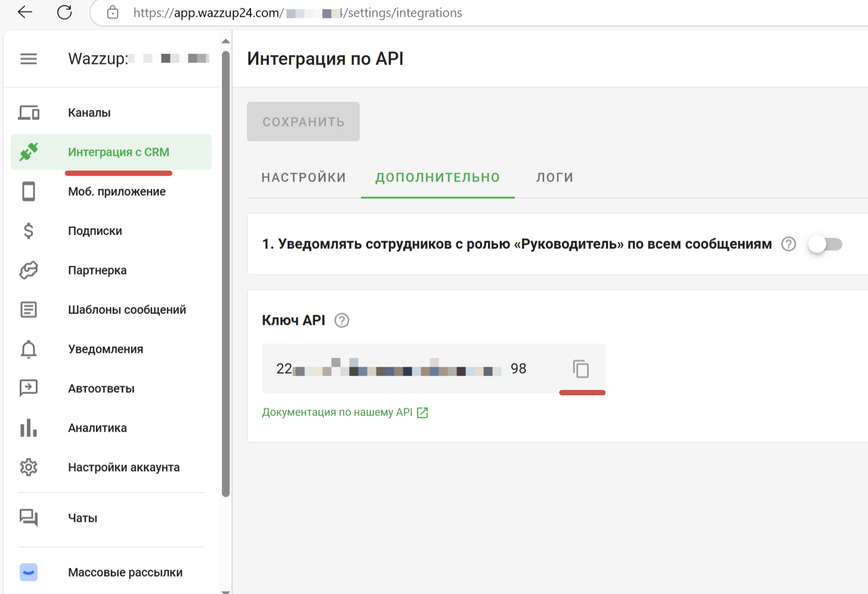868x594 pixels.
Task: Click the site lock icon in address bar
Action: tap(113, 13)
